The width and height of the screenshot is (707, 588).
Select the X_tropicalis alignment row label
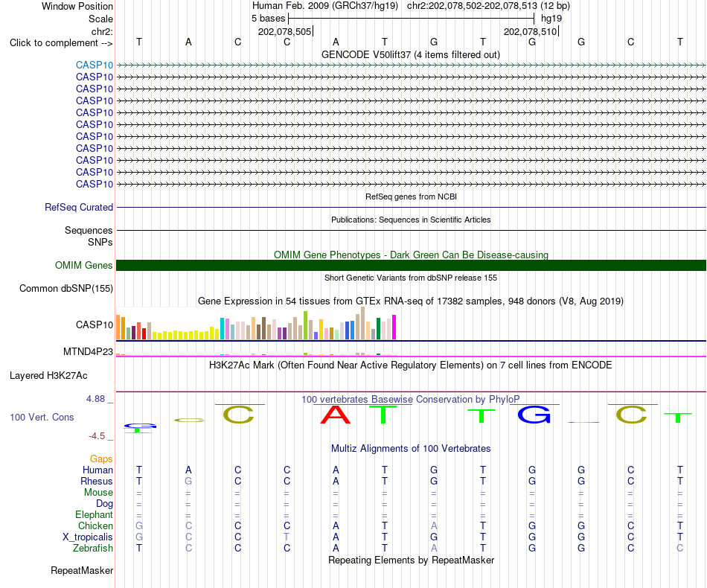88,537
